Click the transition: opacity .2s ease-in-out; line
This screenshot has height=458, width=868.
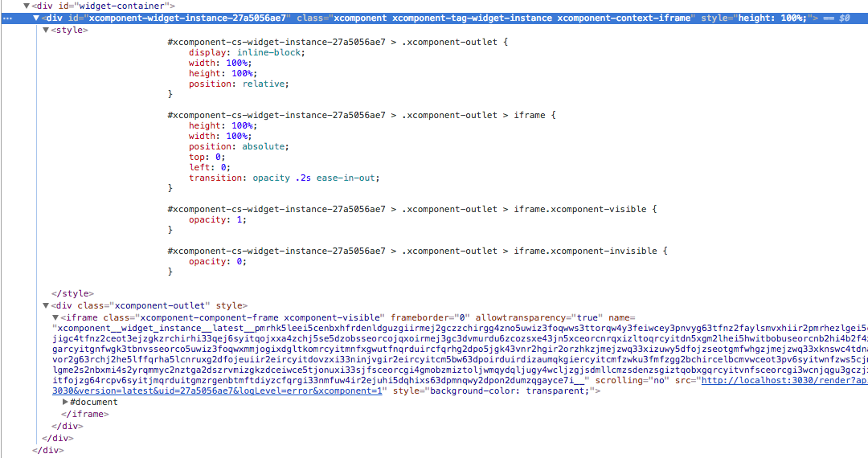285,178
